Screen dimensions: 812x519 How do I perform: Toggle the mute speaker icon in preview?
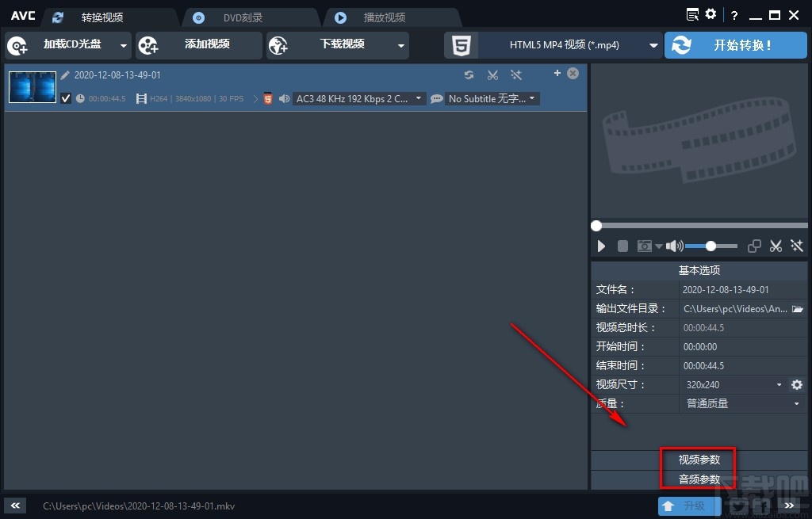pos(672,246)
